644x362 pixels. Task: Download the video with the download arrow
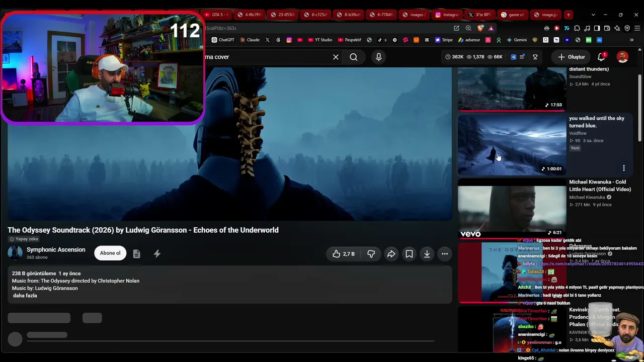coord(427,254)
